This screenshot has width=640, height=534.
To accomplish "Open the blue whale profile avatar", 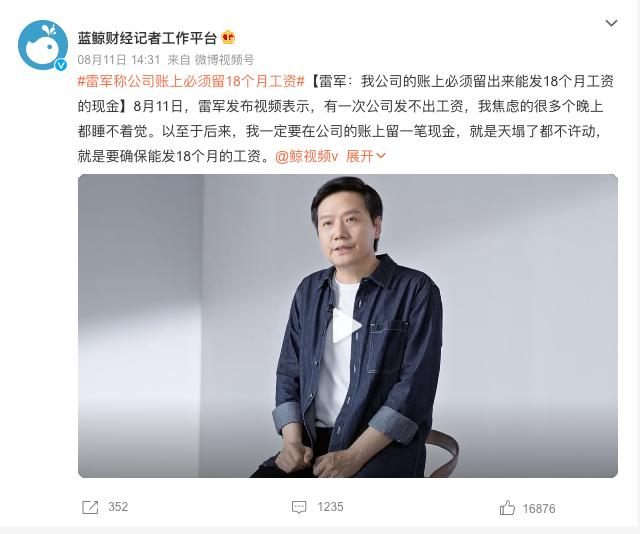I will pos(43,45).
